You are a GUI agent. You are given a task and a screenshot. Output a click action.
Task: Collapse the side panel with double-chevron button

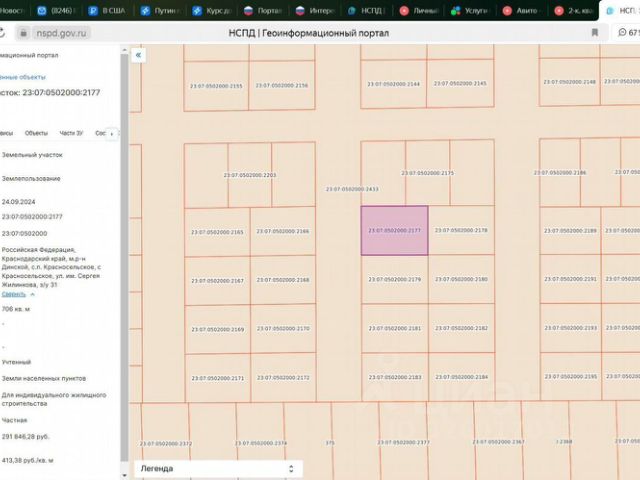pyautogui.click(x=138, y=55)
